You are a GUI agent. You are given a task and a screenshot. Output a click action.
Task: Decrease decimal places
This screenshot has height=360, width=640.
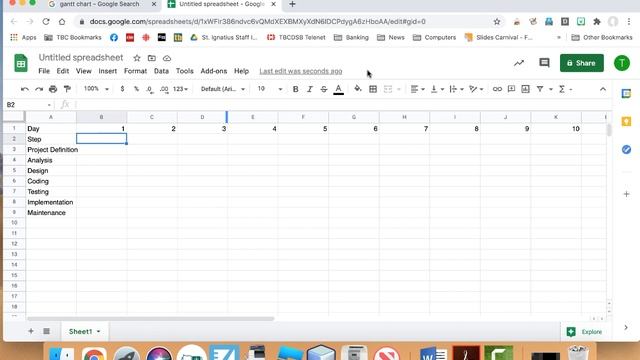150,89
